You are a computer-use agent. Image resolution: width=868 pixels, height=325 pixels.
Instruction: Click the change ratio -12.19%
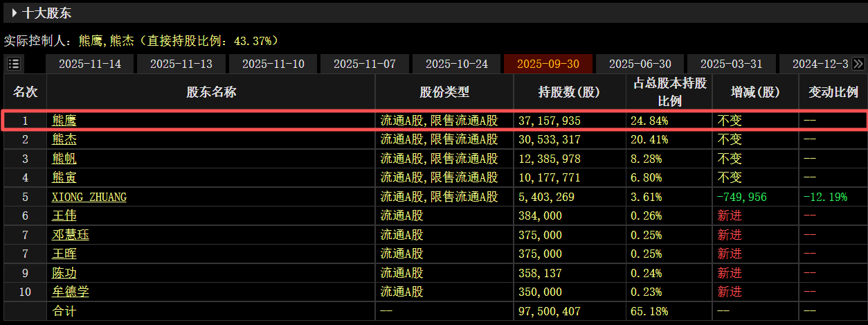(x=825, y=197)
